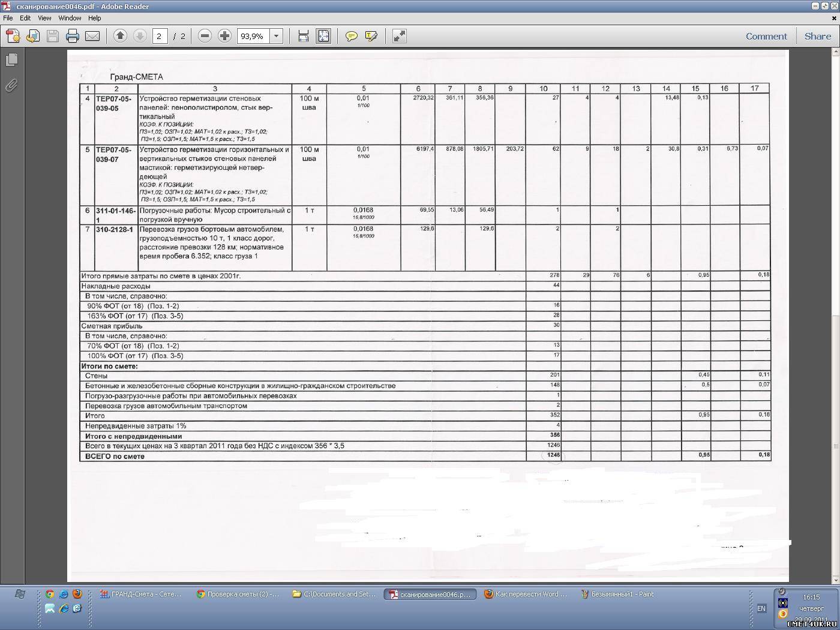Click the Итого с непредвиденными row label

[133, 436]
